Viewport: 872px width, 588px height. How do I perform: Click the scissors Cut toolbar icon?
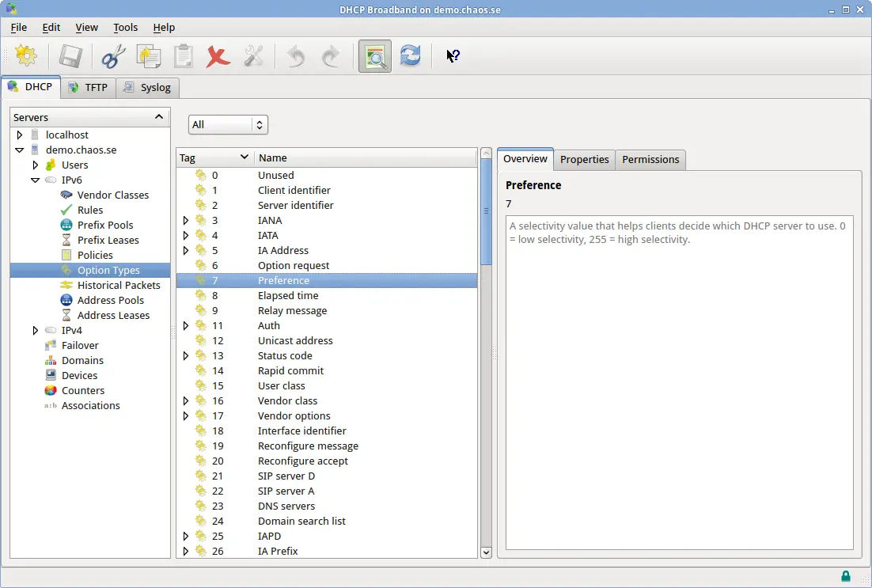click(x=113, y=57)
